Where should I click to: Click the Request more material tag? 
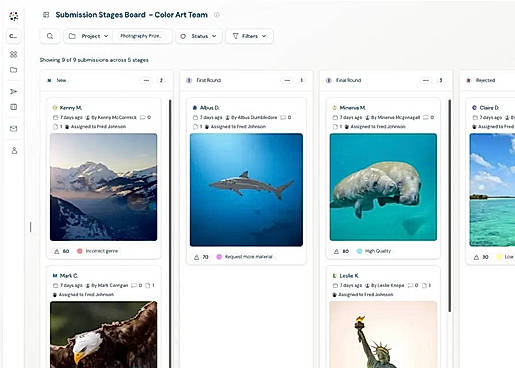pos(245,257)
